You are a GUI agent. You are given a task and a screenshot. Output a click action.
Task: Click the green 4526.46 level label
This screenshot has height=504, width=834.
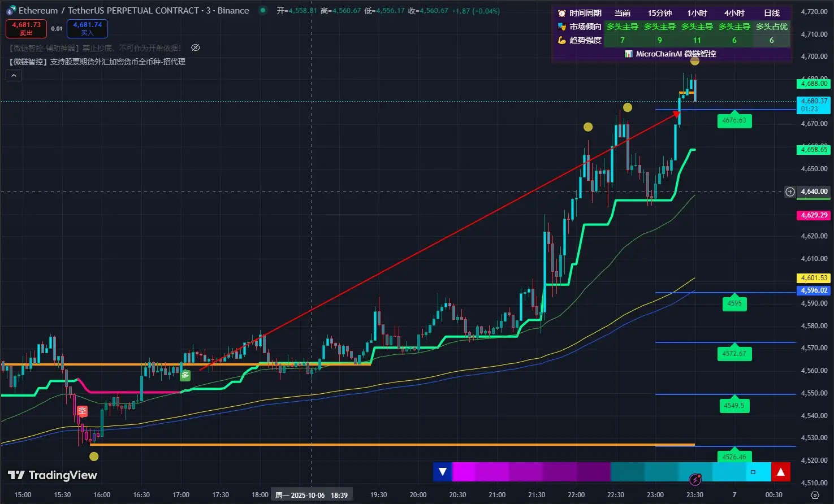pyautogui.click(x=734, y=457)
